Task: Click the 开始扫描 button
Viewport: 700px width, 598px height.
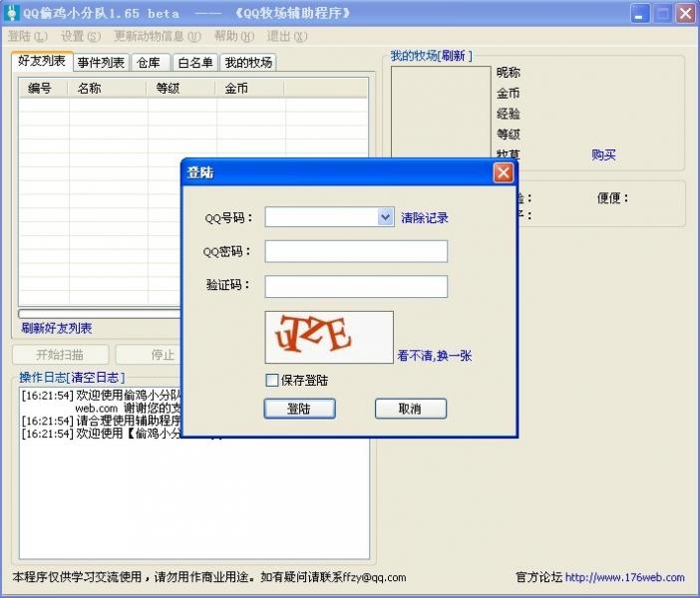Action: (x=60, y=355)
